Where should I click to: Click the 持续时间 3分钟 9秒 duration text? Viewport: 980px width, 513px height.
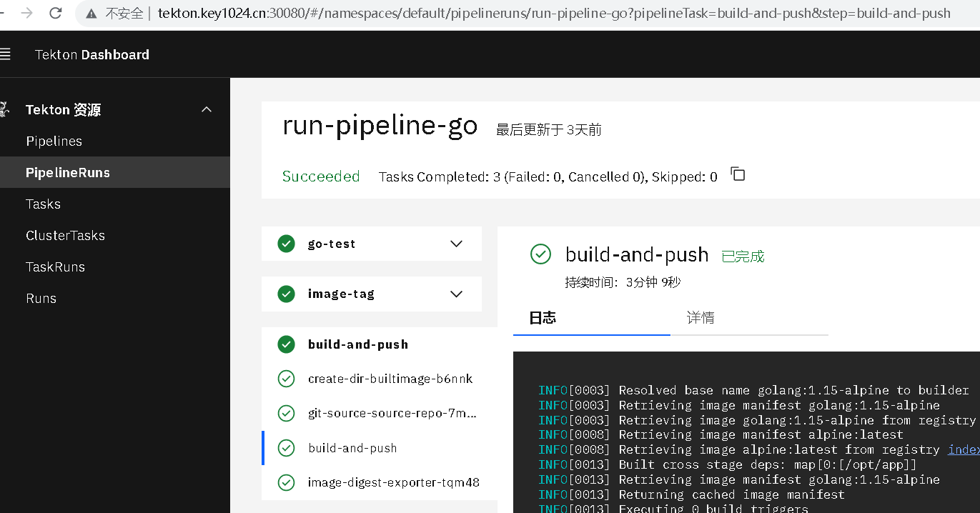point(623,282)
